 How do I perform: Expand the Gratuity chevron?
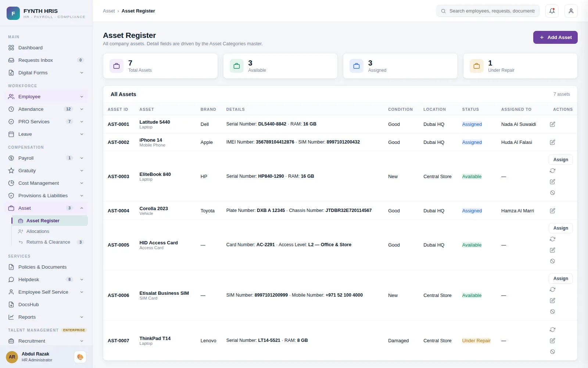[82, 171]
